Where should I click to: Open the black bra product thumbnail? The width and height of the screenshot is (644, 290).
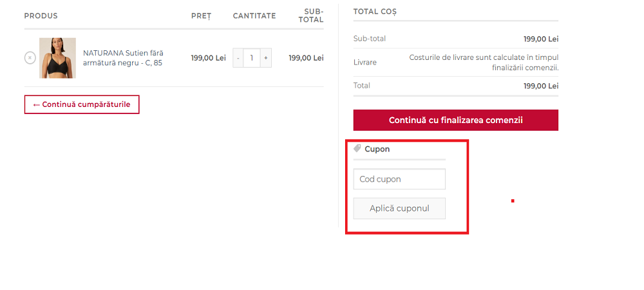57,58
